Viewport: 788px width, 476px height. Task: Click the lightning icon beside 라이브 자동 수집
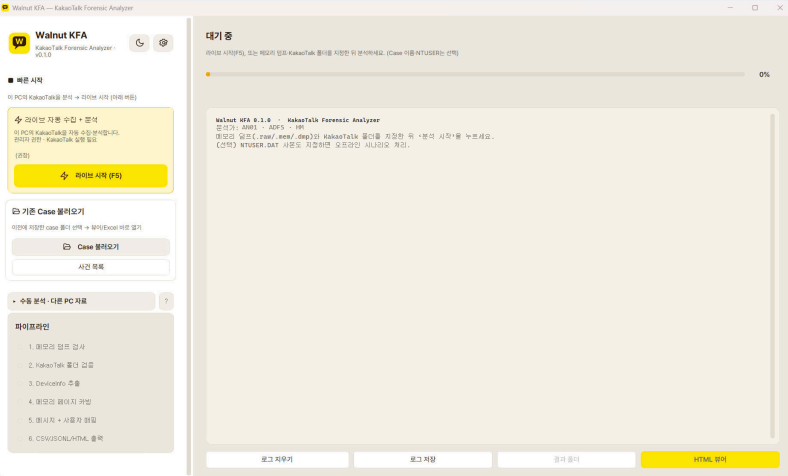[x=18, y=120]
